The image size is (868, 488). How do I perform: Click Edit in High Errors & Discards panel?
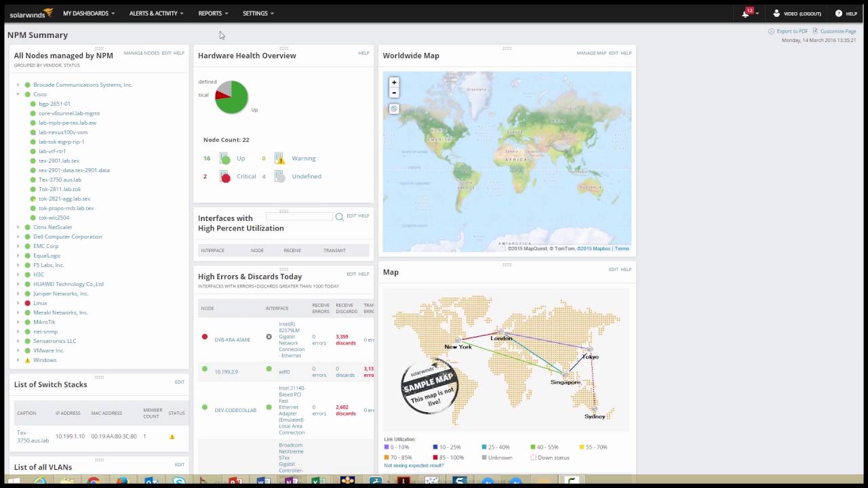[351, 274]
